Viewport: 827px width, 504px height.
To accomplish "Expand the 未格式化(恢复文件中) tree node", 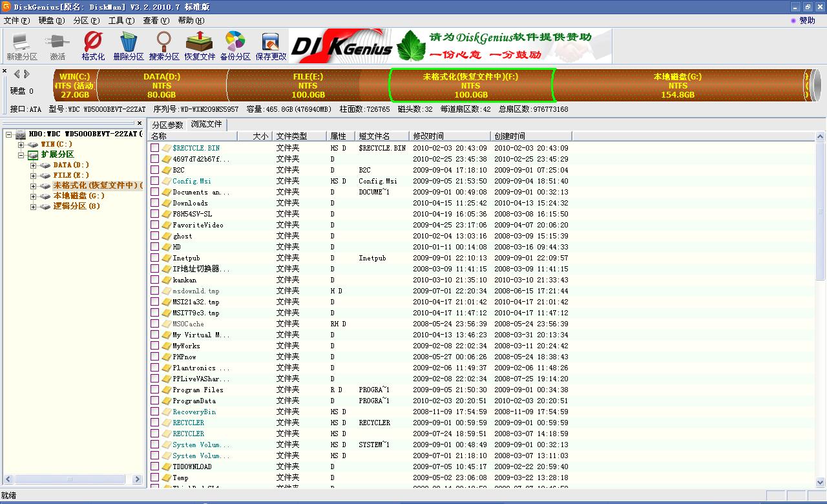I will 34,186.
